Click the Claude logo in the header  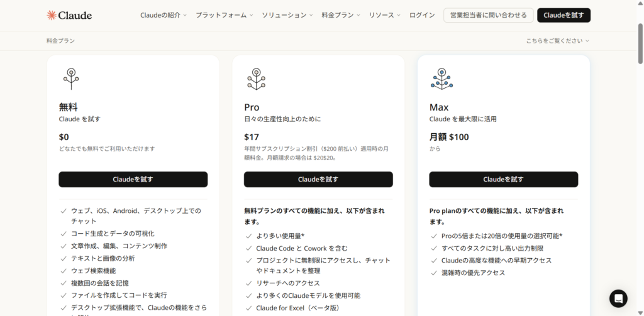pos(69,15)
